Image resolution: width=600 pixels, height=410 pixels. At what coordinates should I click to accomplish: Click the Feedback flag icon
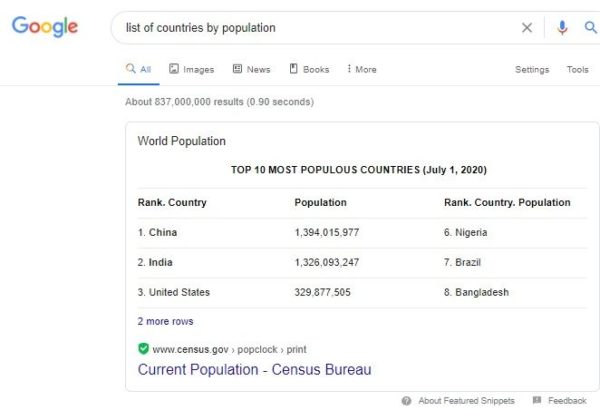click(x=537, y=400)
